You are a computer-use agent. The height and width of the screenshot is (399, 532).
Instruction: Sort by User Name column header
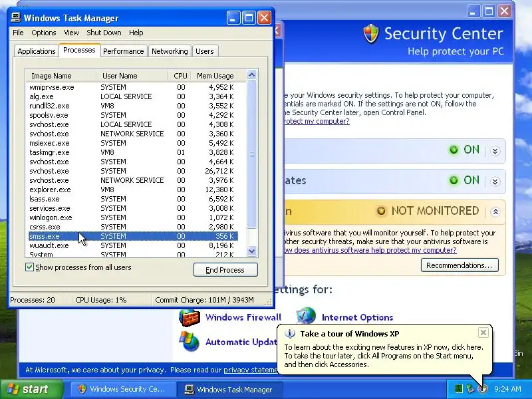click(132, 76)
